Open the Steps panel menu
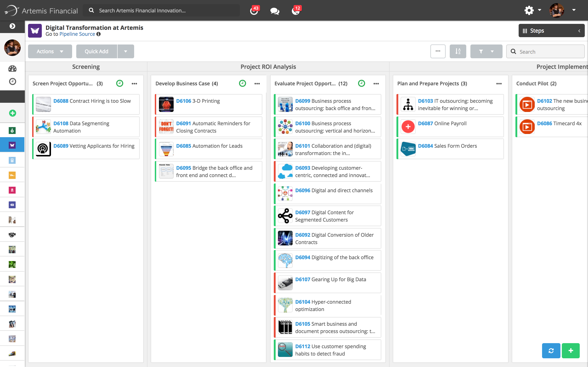588x367 pixels. click(x=551, y=31)
